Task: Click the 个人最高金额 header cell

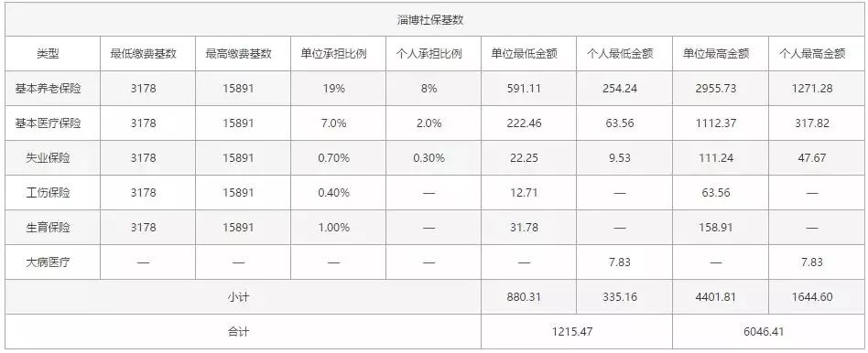Action: (x=812, y=54)
